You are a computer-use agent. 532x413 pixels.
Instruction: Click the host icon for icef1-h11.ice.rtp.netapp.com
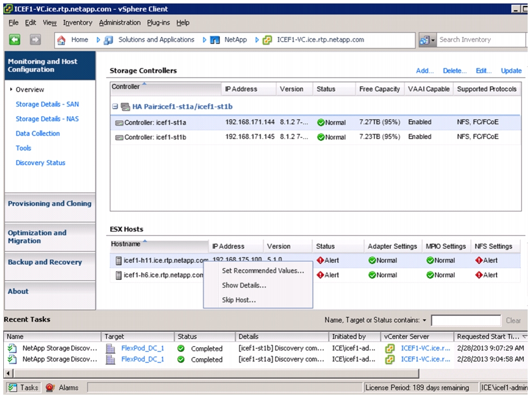(x=118, y=261)
